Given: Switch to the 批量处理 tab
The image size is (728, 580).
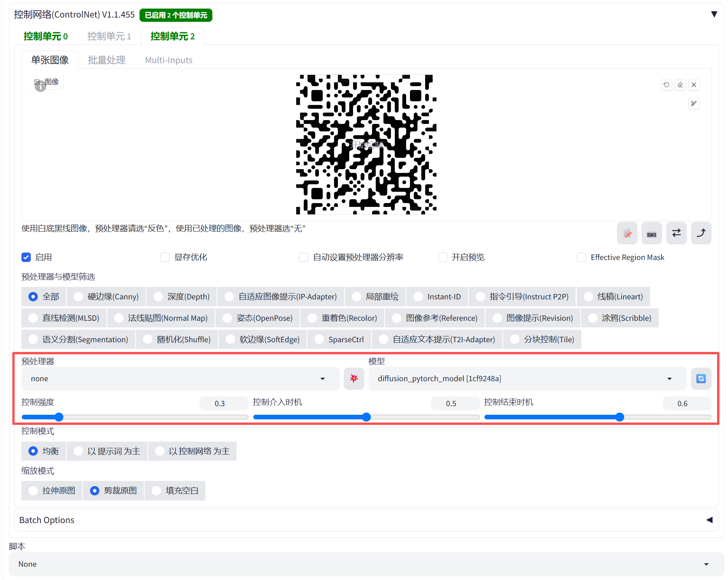Looking at the screenshot, I should (106, 60).
